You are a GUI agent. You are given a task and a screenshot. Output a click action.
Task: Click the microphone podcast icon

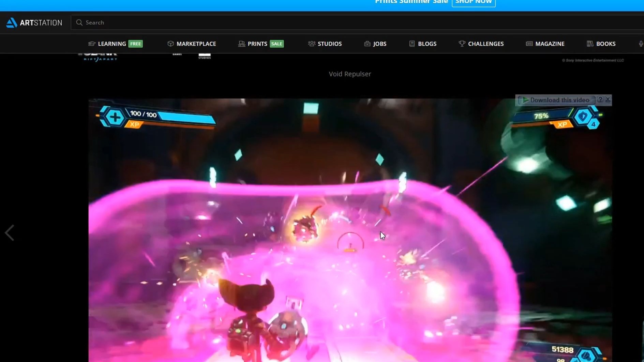(x=641, y=44)
